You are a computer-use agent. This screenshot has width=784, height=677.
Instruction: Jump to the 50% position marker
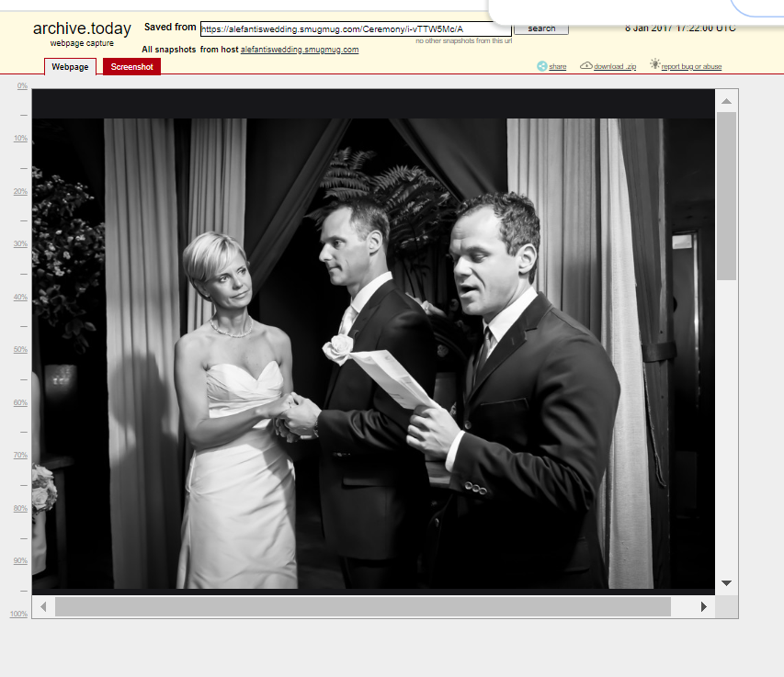(19, 349)
